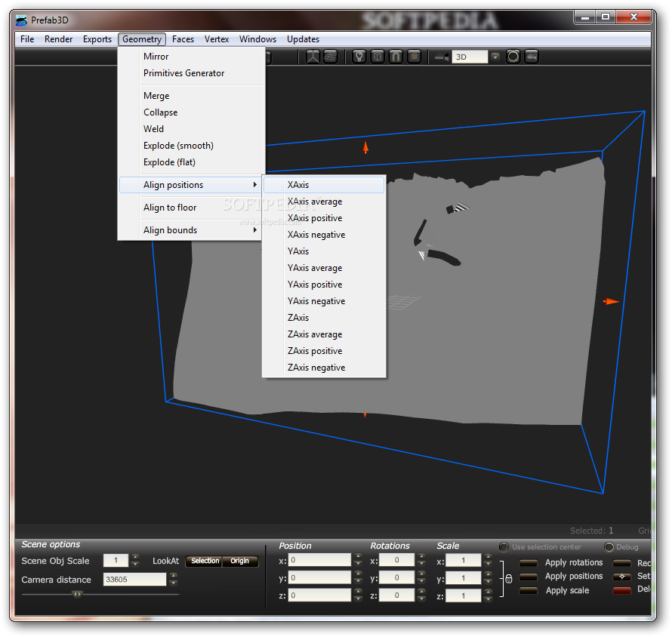Expand the Align bounds submenu
672x637 pixels.
(x=190, y=230)
